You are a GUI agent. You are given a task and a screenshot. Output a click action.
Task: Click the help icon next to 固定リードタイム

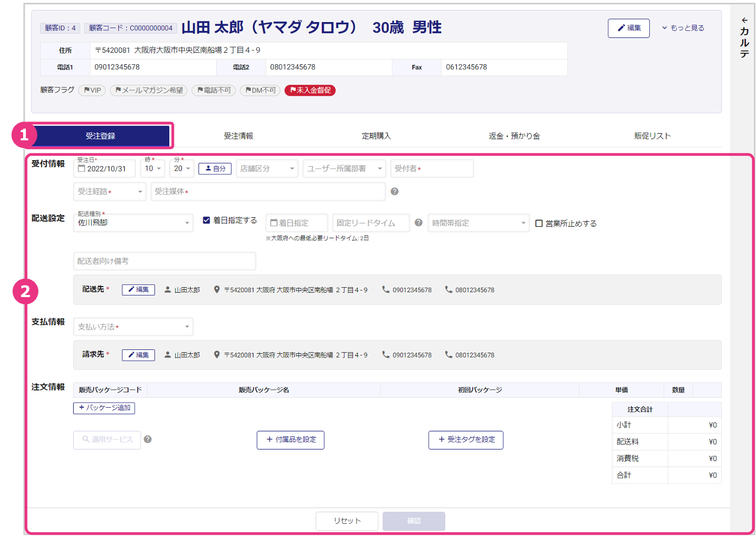pos(418,223)
